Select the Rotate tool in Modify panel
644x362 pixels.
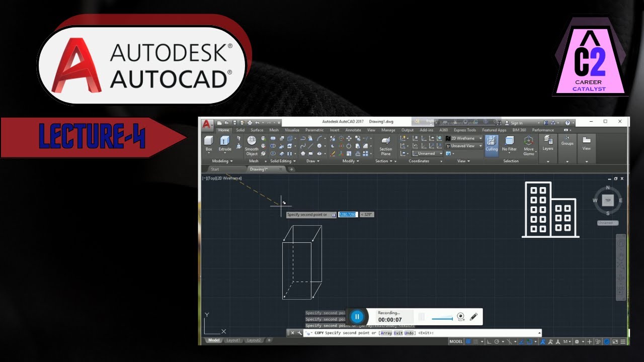[349, 146]
